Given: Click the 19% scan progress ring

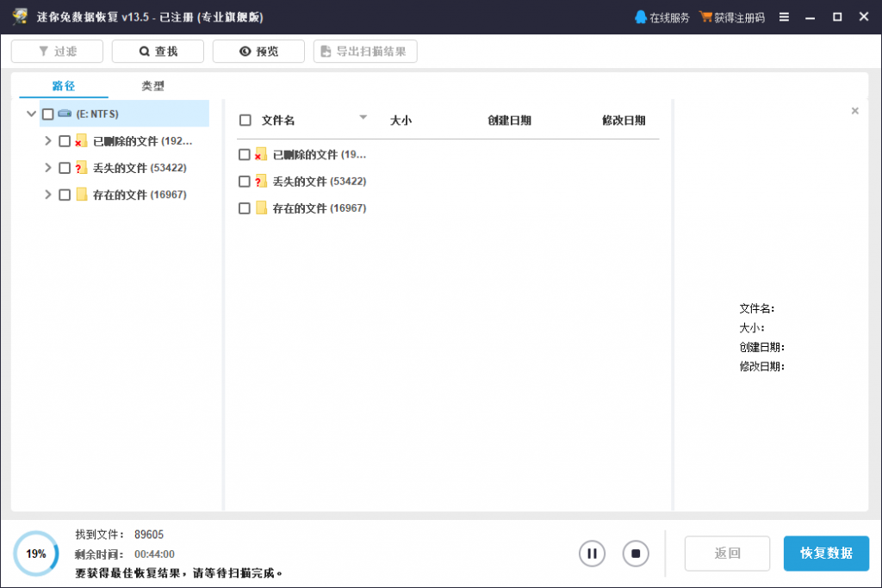Looking at the screenshot, I should click(x=36, y=554).
